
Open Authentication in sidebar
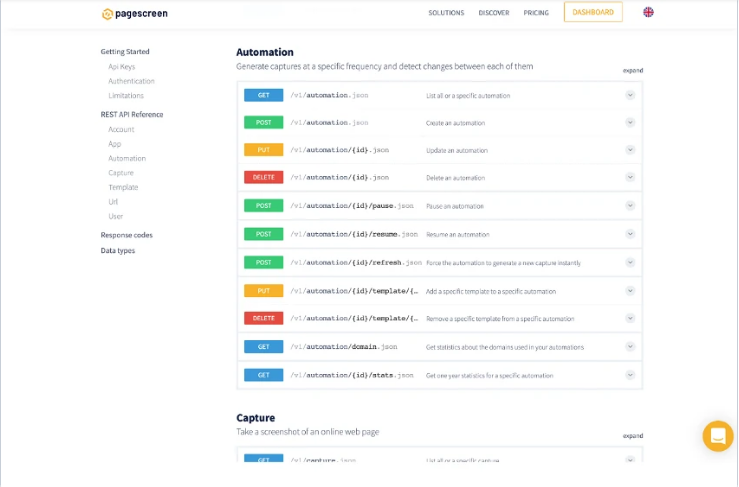click(x=131, y=81)
